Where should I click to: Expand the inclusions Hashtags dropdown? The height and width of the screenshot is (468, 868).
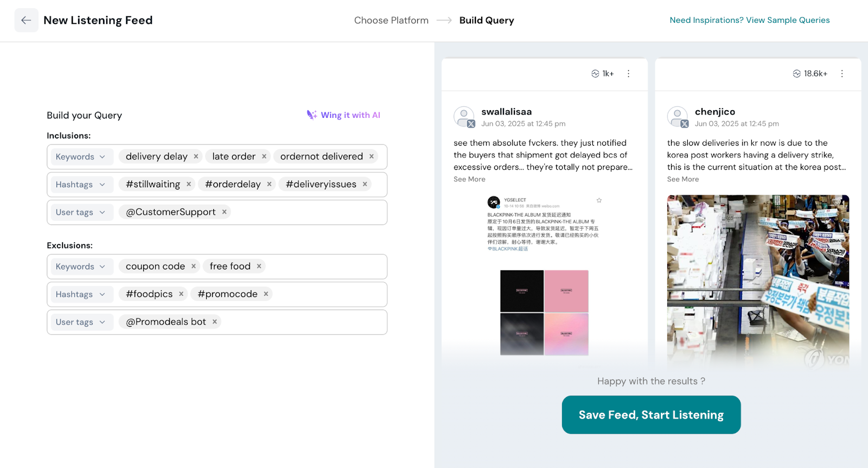(x=80, y=185)
